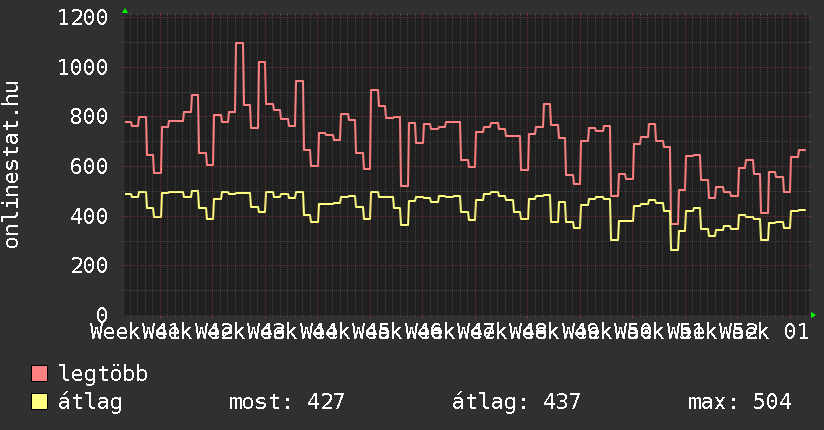
Task: Click the 1200 y-axis label
Action: click(83, 18)
